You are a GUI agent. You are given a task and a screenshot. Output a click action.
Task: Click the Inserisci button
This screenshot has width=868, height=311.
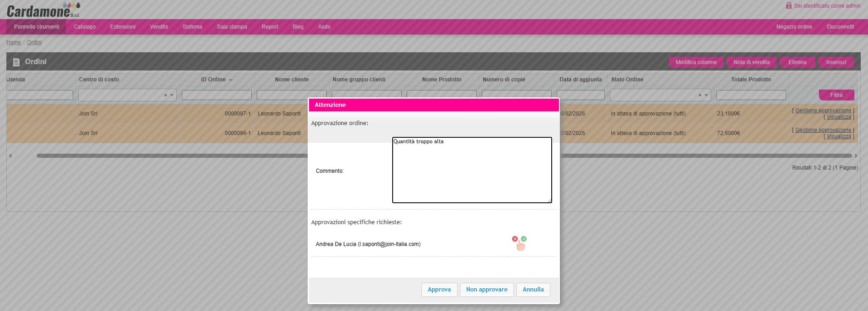click(836, 62)
